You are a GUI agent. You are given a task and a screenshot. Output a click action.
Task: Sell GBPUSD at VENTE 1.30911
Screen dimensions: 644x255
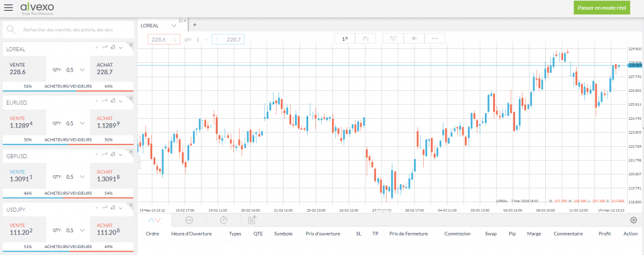pyautogui.click(x=25, y=175)
